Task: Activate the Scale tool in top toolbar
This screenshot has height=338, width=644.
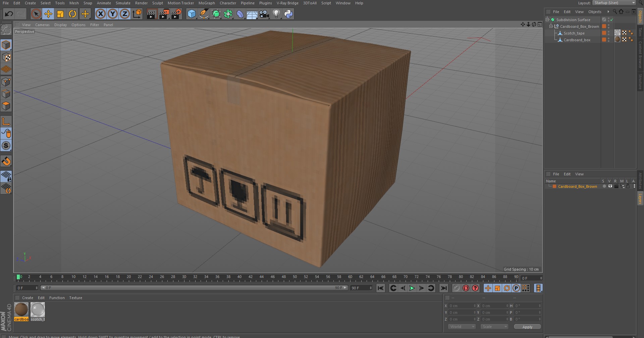Action: (60, 14)
